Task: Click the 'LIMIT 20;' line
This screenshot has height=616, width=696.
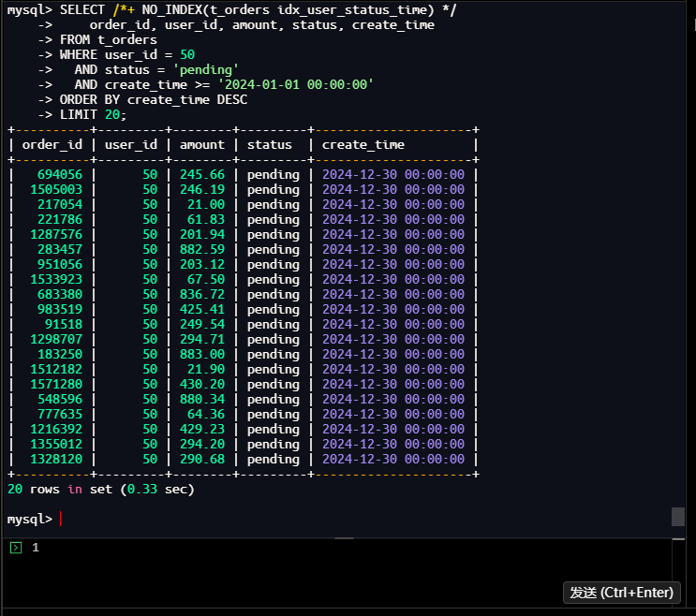Action: (x=94, y=115)
